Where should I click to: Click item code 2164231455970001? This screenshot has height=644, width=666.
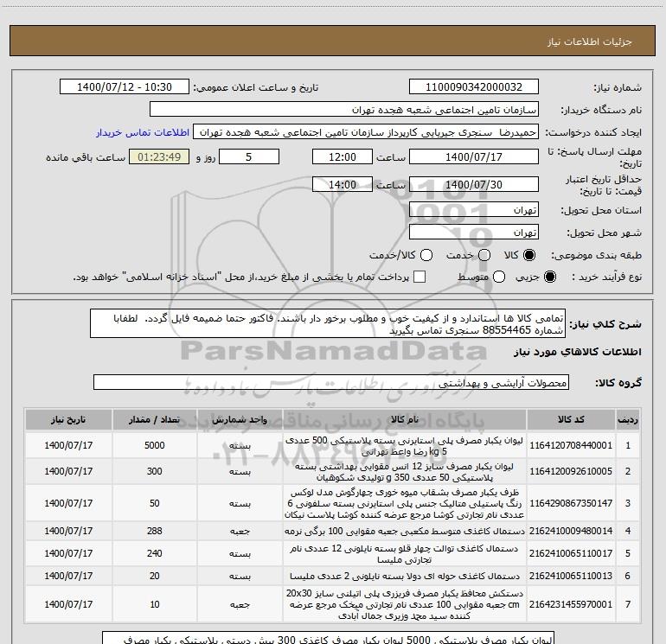click(x=571, y=604)
